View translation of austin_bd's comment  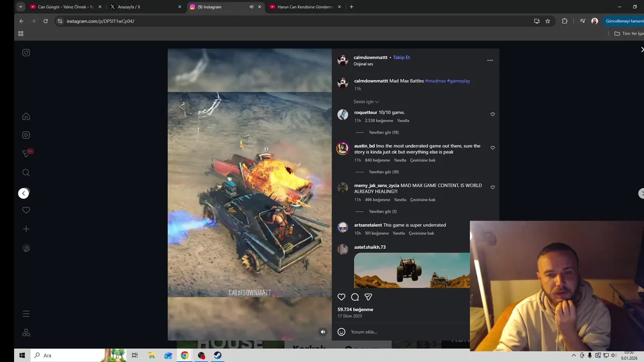click(423, 160)
